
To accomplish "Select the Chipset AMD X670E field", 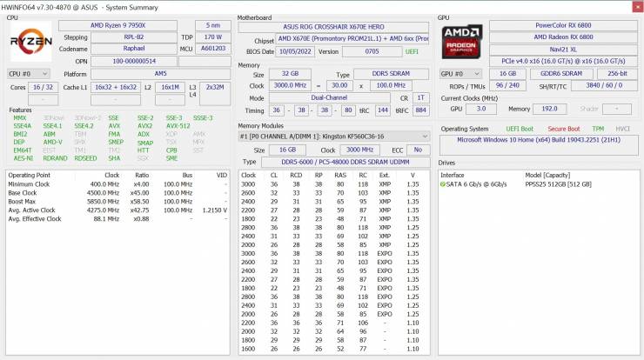I will point(352,38).
